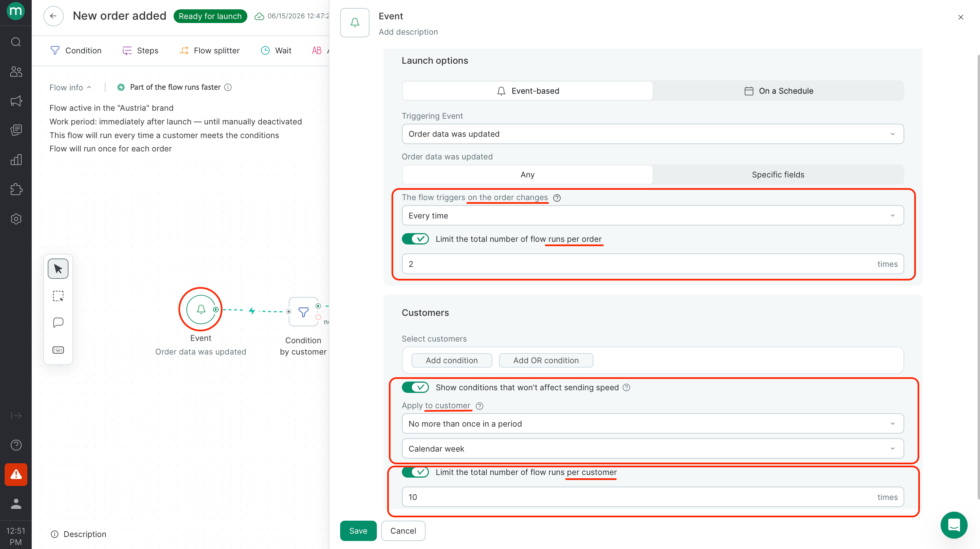The height and width of the screenshot is (549, 980).
Task: Toggle limit flow runs per customer
Action: [x=415, y=472]
